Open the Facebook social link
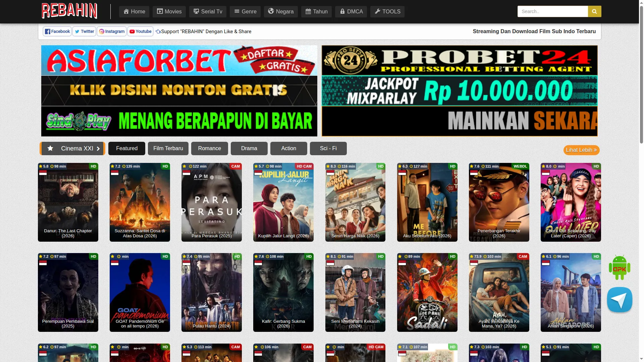Screen dimensions: 644x362 coord(57,32)
